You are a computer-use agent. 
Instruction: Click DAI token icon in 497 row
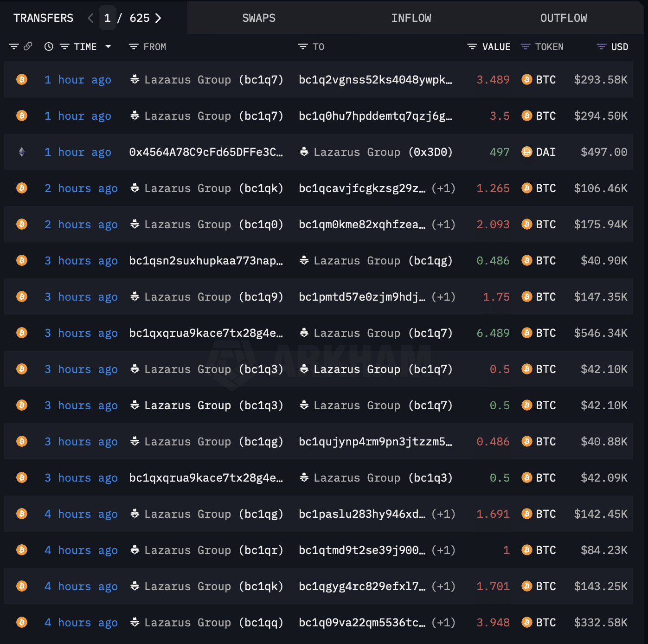[x=527, y=152]
